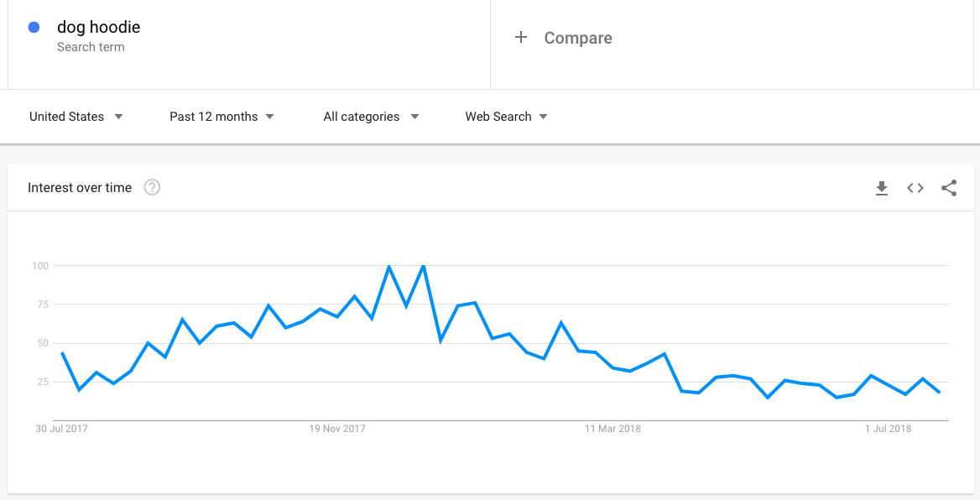Click the Web Search dropdown chevron
The width and height of the screenshot is (980, 500).
pyautogui.click(x=544, y=117)
